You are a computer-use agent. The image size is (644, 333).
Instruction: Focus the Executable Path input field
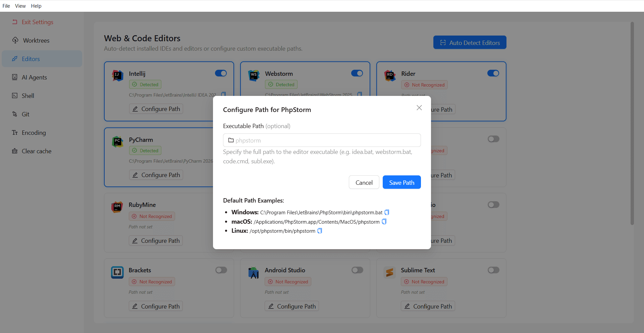click(322, 140)
